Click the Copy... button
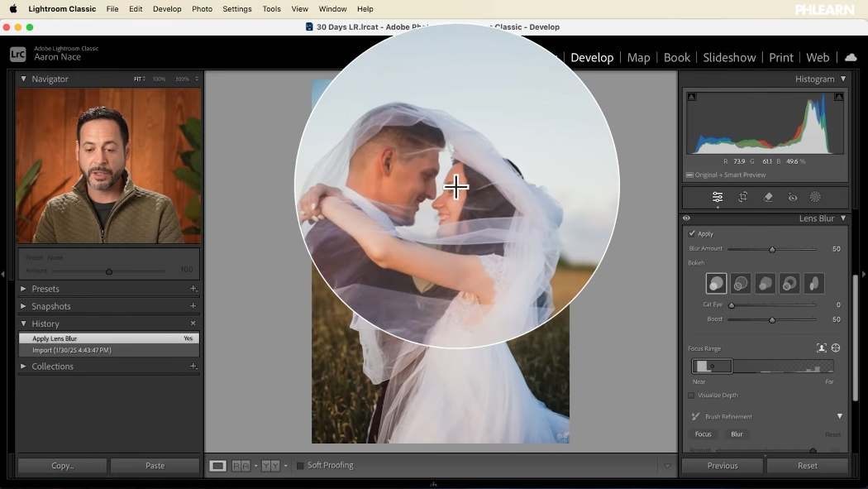This screenshot has height=489, width=868. [x=63, y=466]
